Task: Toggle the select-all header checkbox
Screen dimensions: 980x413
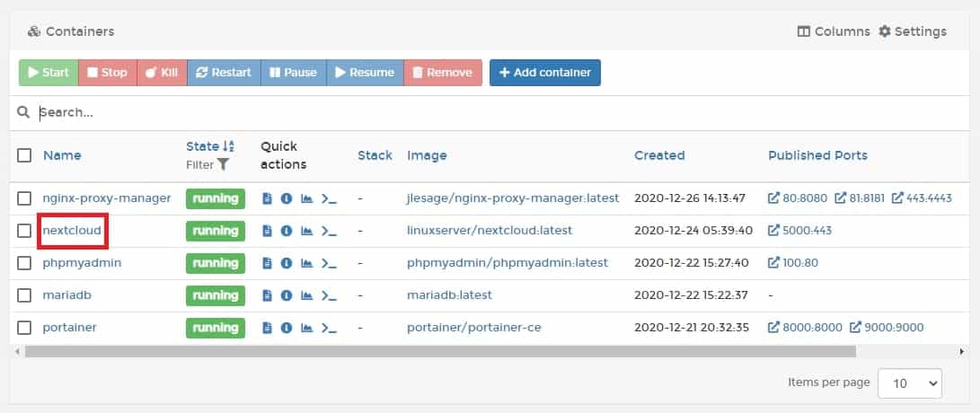Action: coord(23,155)
